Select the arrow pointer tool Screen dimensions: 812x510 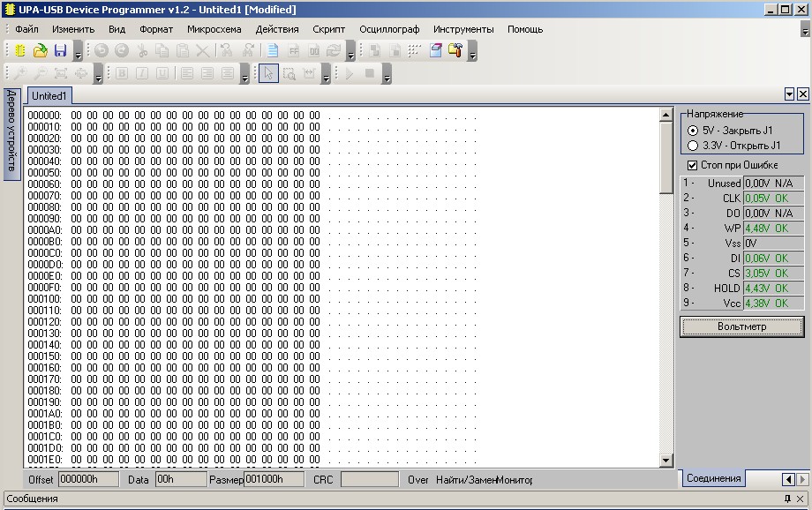coord(268,73)
